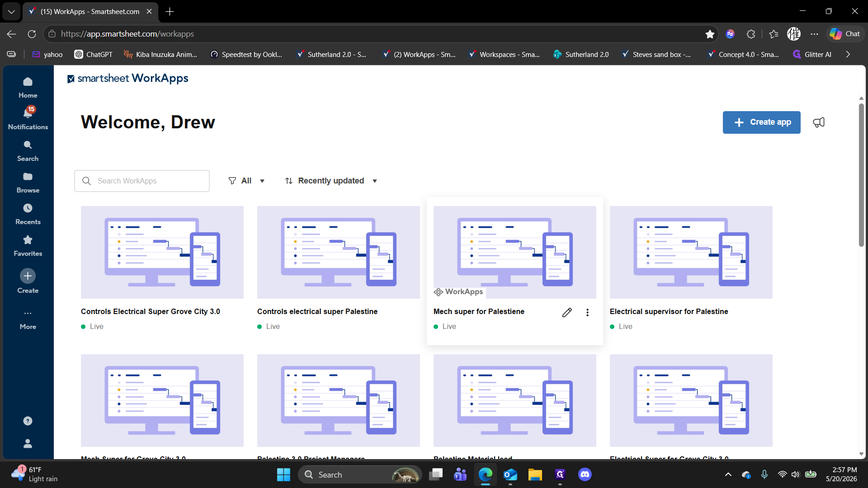Open the browser Favorites list icon
Screen dimensions: 868x488
pyautogui.click(x=774, y=34)
